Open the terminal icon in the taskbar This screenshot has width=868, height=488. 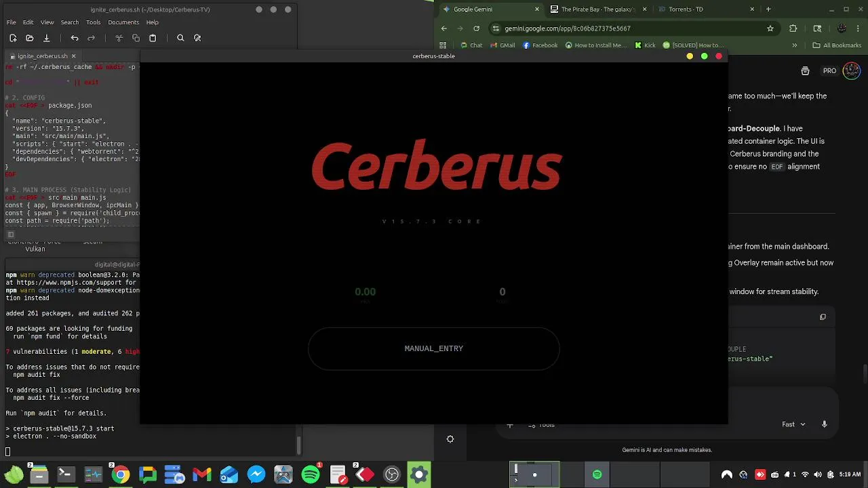click(66, 474)
